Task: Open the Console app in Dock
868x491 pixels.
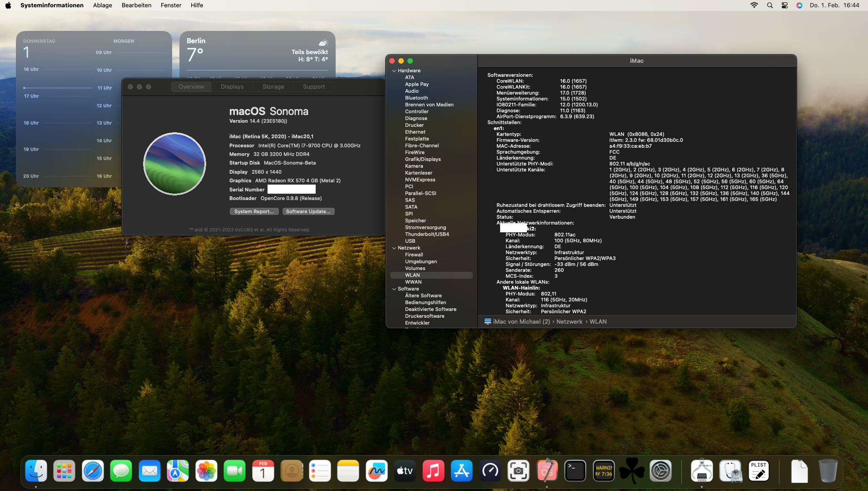Action: pos(604,471)
